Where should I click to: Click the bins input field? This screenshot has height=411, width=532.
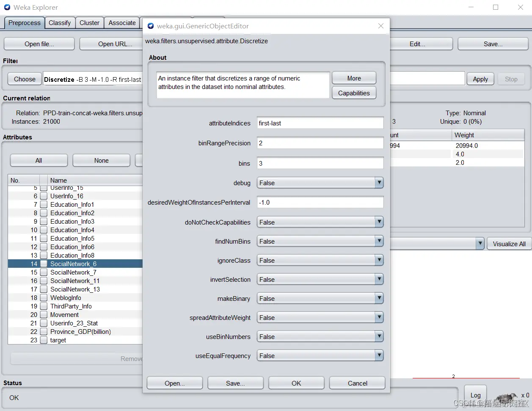point(320,163)
